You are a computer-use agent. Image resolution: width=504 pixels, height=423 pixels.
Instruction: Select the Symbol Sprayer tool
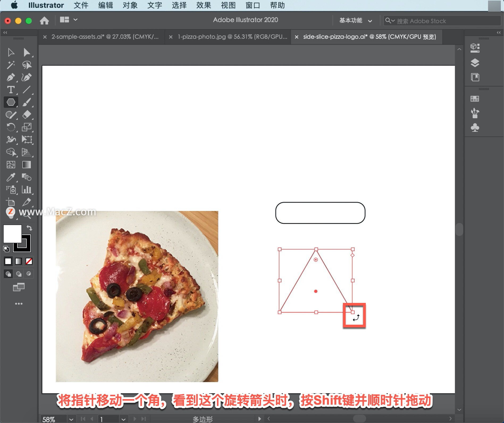pyautogui.click(x=11, y=189)
